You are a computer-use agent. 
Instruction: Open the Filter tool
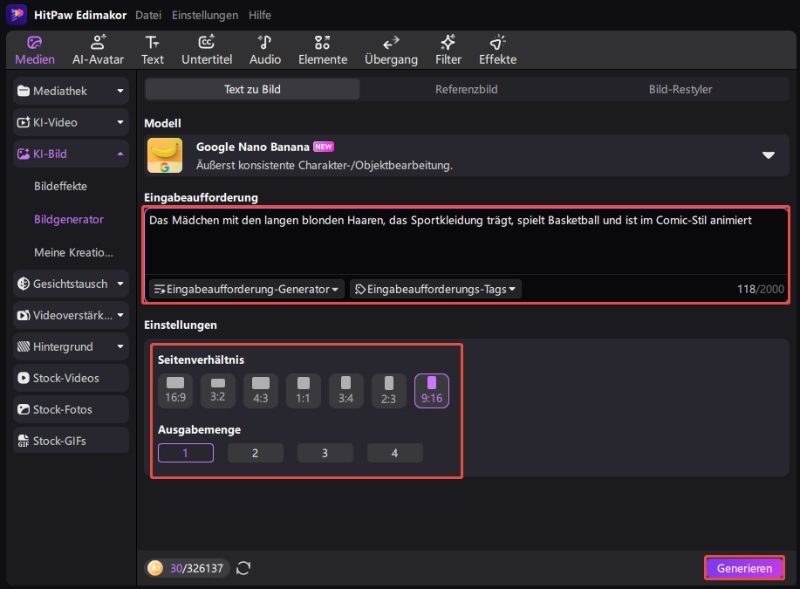pyautogui.click(x=448, y=49)
